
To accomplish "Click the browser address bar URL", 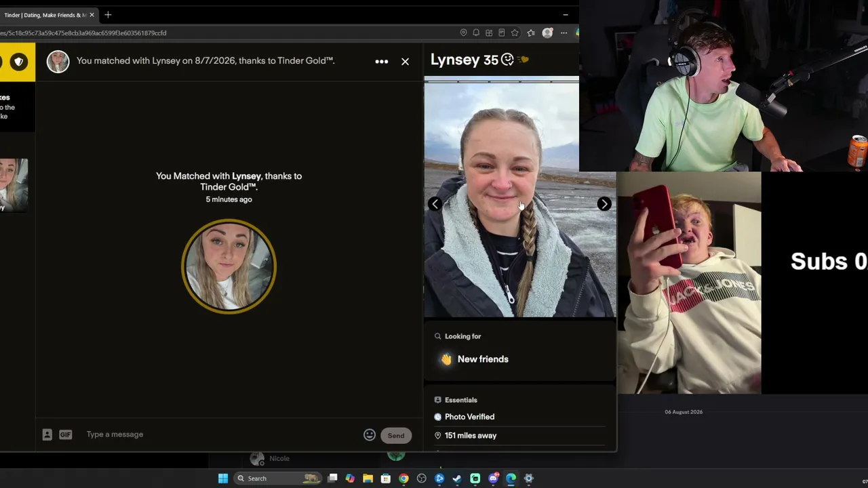I will coord(83,33).
